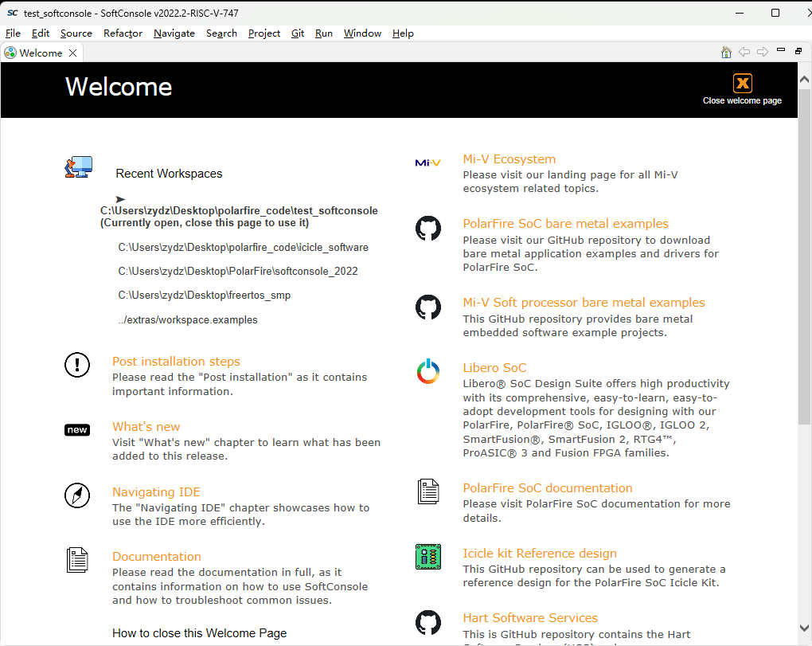The image size is (812, 646).
Task: Open PolarFire SoC documentation link
Action: point(548,488)
